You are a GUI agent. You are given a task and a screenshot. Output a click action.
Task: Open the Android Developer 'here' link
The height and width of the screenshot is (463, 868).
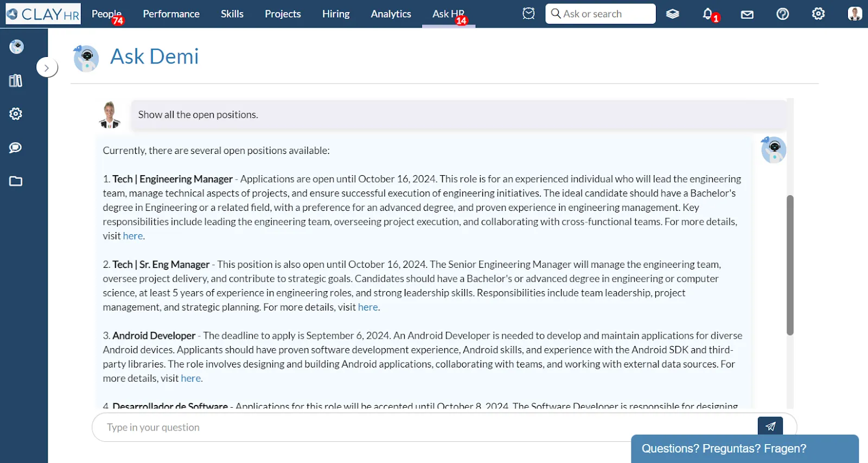click(x=191, y=378)
